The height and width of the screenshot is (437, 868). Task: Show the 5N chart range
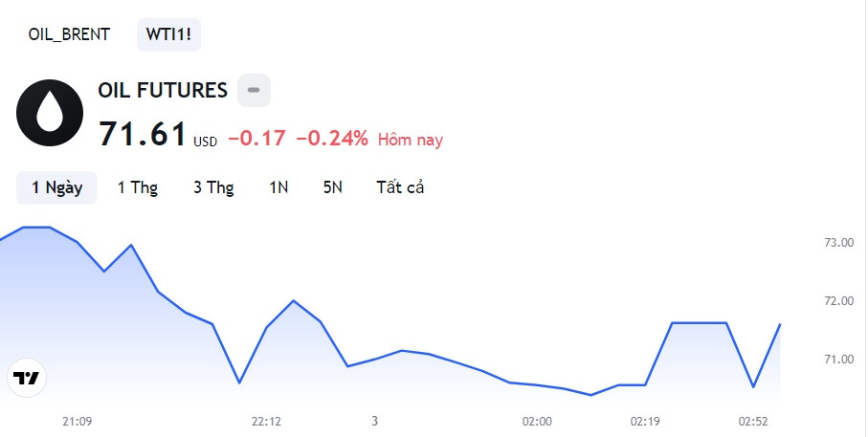(333, 187)
